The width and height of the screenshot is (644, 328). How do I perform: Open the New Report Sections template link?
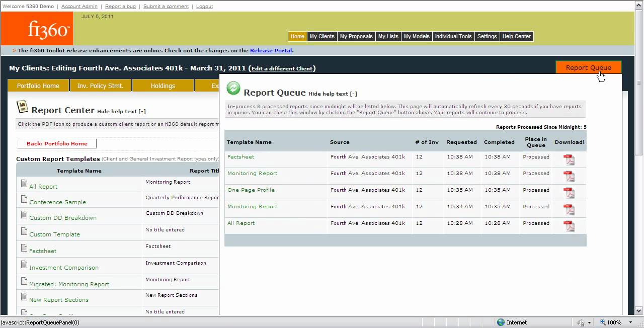(x=59, y=300)
